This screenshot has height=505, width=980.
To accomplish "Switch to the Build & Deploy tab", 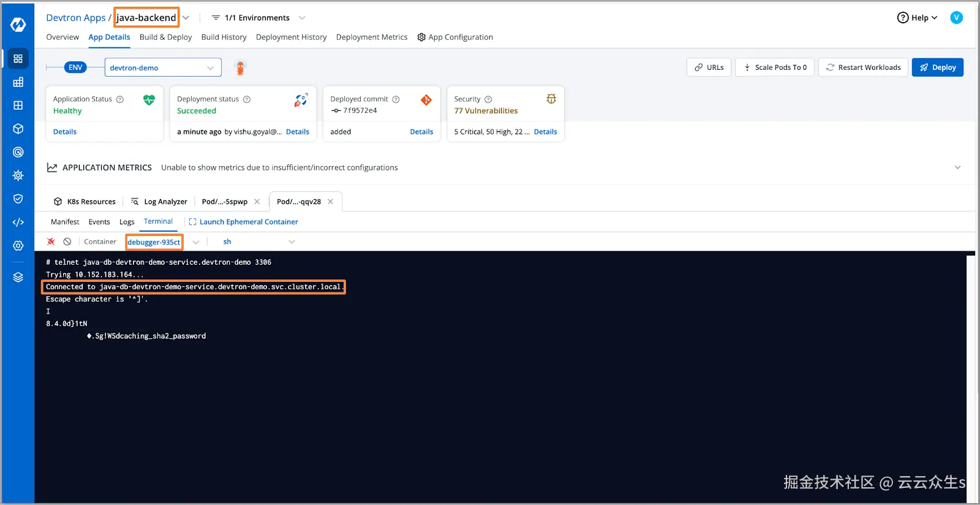I will click(165, 37).
